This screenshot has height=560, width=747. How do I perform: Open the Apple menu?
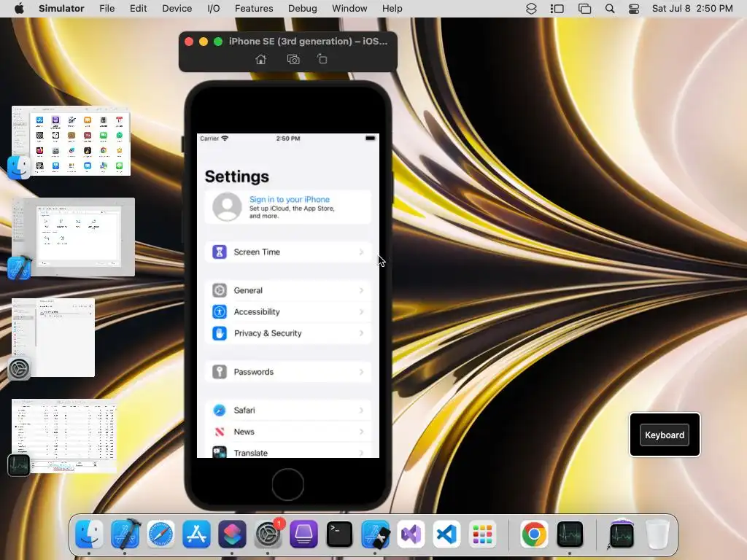(19, 9)
